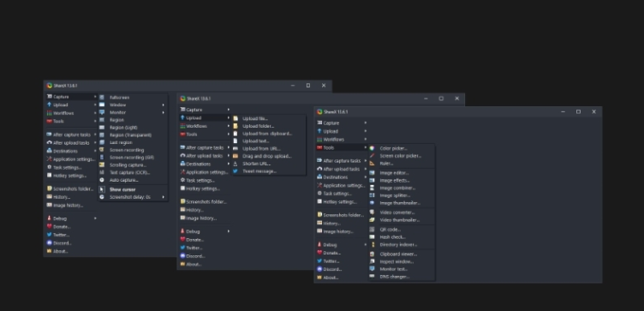Screen dimensions: 644x311
Task: Click the Tweet message bird icon
Action: (x=236, y=170)
